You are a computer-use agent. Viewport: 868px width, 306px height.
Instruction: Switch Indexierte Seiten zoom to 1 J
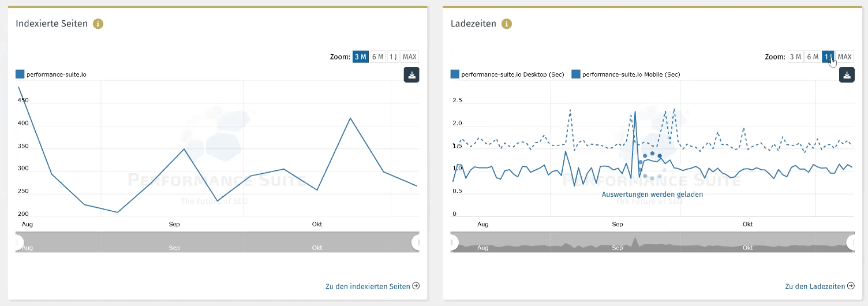point(393,57)
